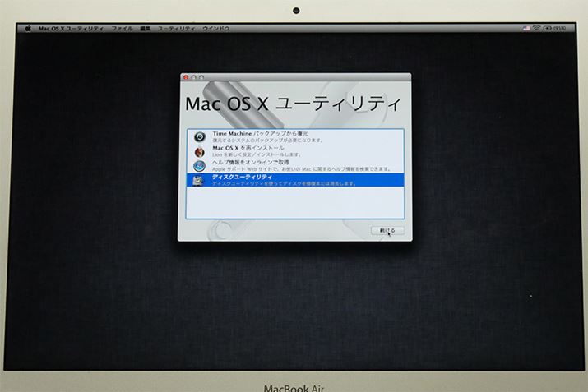The height and width of the screenshot is (392, 588).
Task: Open the 編集 menu
Action: (145, 29)
